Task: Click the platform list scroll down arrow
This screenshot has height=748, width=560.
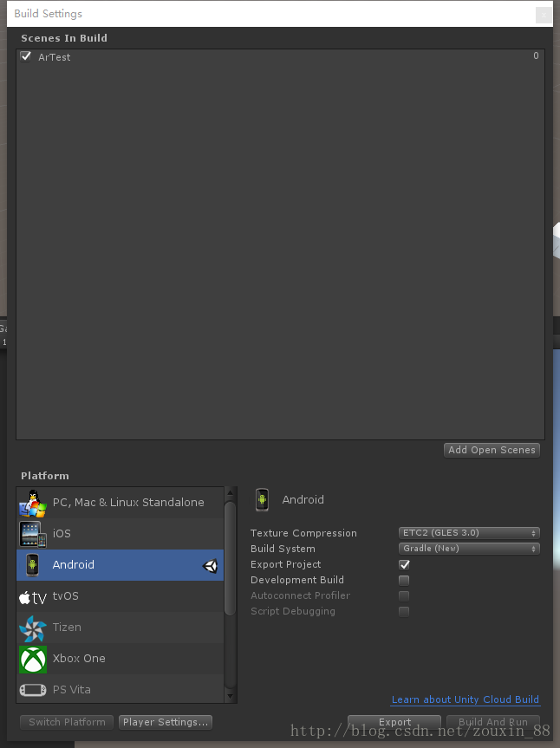Action: [230, 697]
